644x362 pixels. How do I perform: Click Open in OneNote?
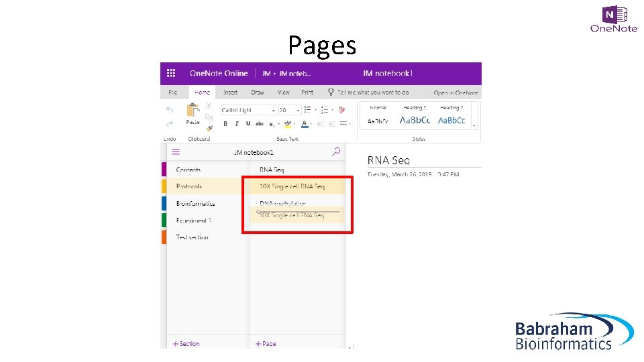(456, 93)
